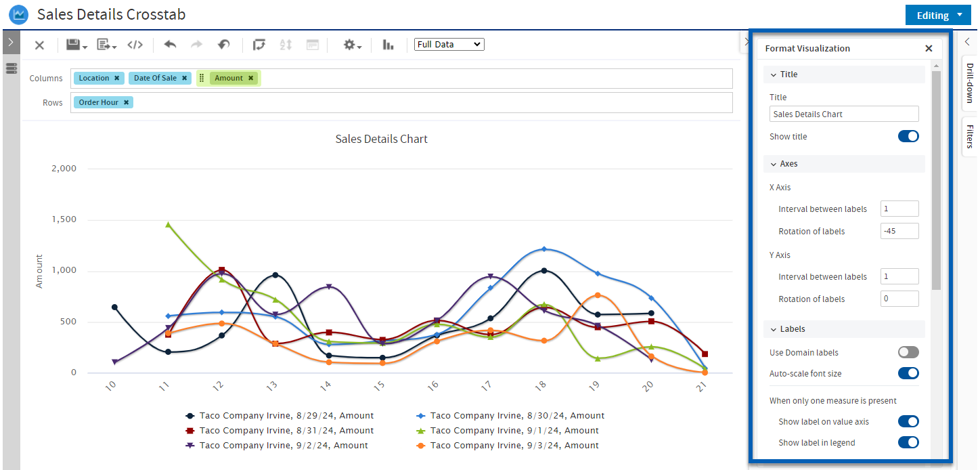Click X Axis Rotation of labels field

click(899, 231)
